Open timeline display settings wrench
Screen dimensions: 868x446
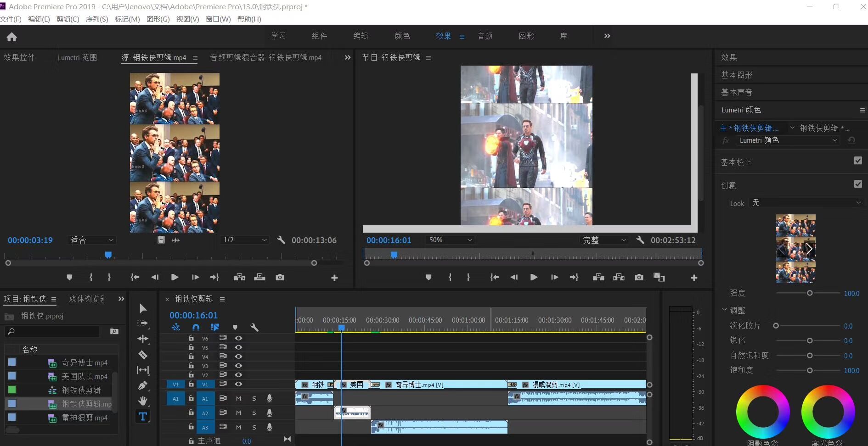[254, 328]
